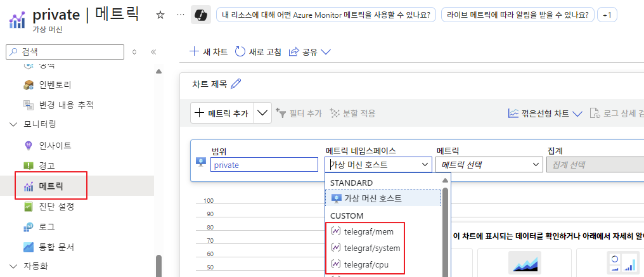The width and height of the screenshot is (644, 277).
Task: Click the telegraf/cpu namespace icon
Action: point(335,264)
